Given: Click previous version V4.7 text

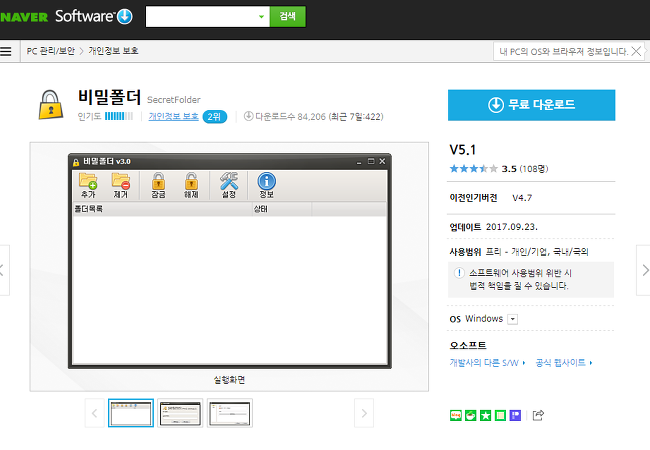Looking at the screenshot, I should (522, 198).
